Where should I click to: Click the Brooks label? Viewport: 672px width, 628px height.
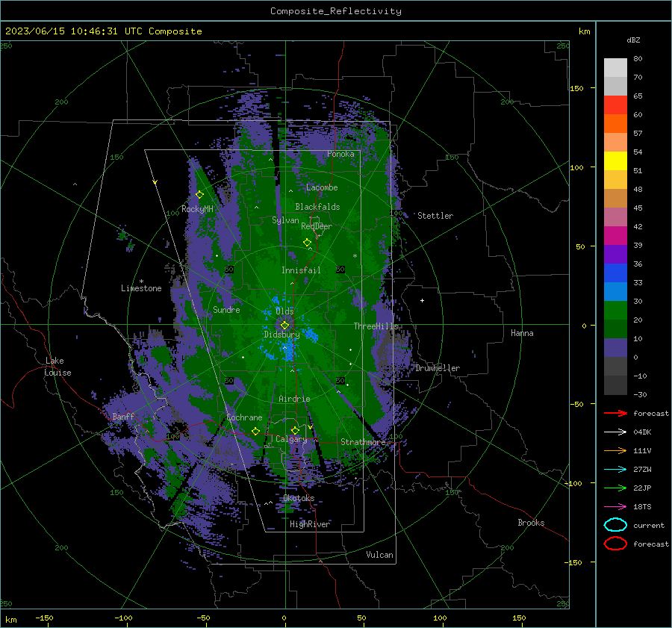tap(531, 523)
